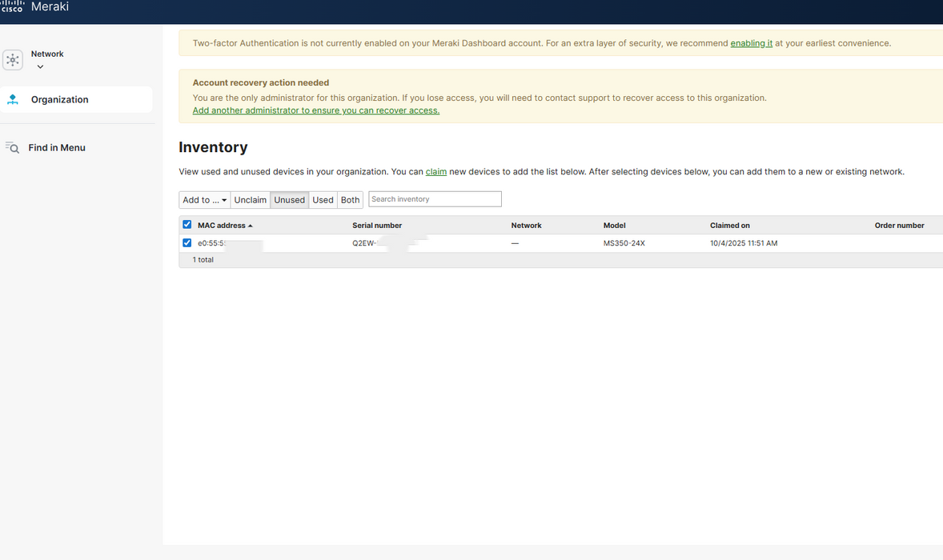The width and height of the screenshot is (943, 560).
Task: Expand the Network chevron in sidebar
Action: 40,67
